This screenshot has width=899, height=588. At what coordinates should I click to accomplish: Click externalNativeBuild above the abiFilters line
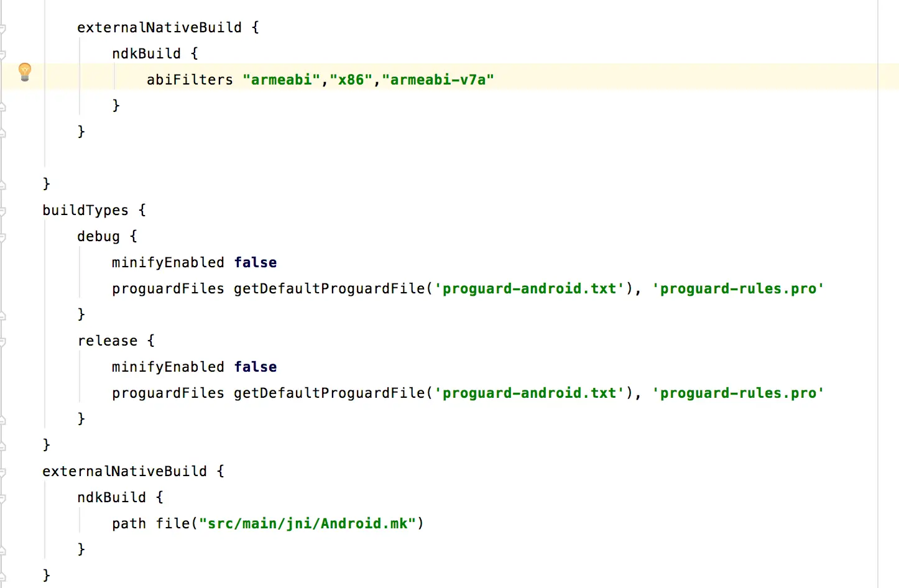pyautogui.click(x=159, y=27)
